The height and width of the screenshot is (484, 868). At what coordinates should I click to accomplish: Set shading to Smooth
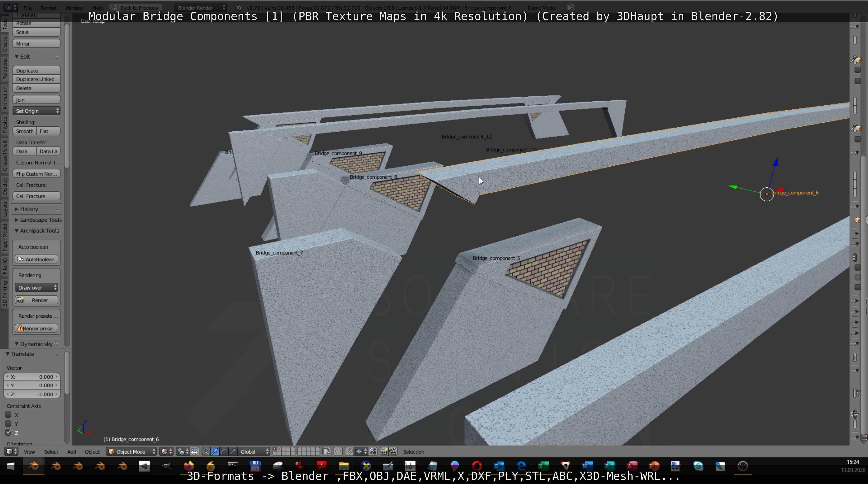24,131
